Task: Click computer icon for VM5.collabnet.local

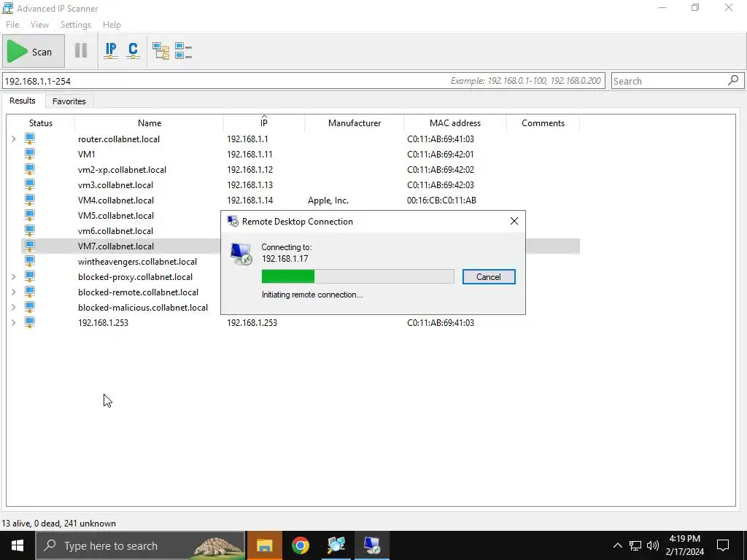Action: click(x=29, y=215)
